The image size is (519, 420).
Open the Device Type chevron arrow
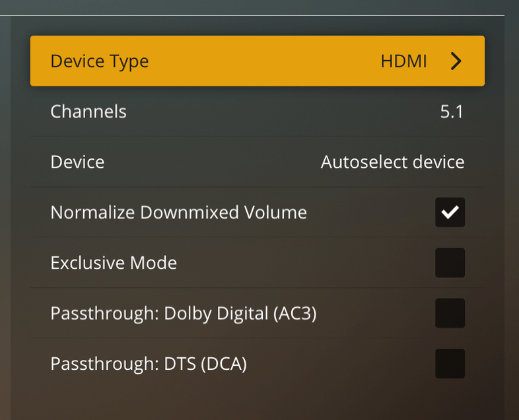click(x=456, y=61)
